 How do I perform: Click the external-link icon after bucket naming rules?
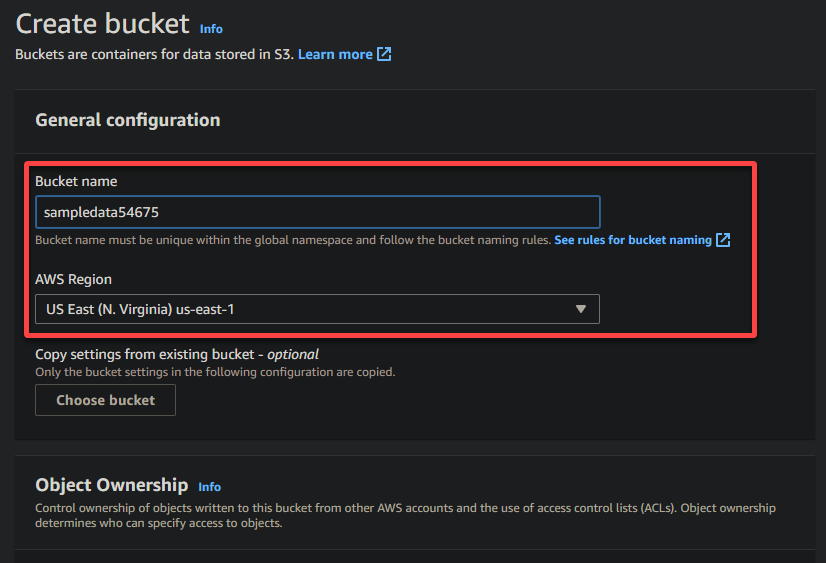coord(723,240)
